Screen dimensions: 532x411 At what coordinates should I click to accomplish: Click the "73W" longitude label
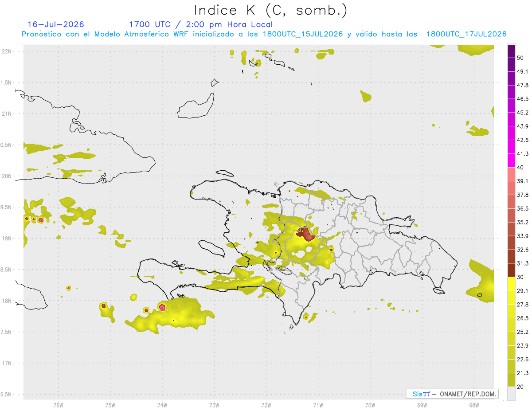click(x=214, y=405)
